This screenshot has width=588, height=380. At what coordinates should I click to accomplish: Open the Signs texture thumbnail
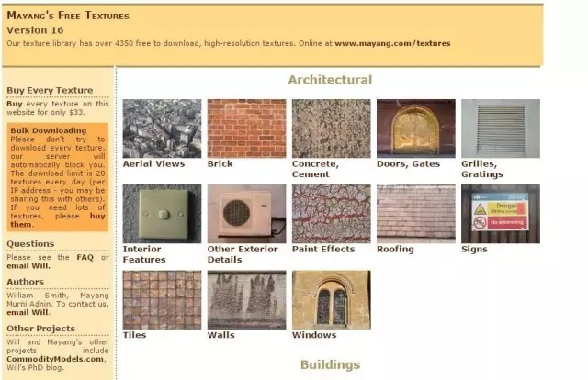point(501,214)
